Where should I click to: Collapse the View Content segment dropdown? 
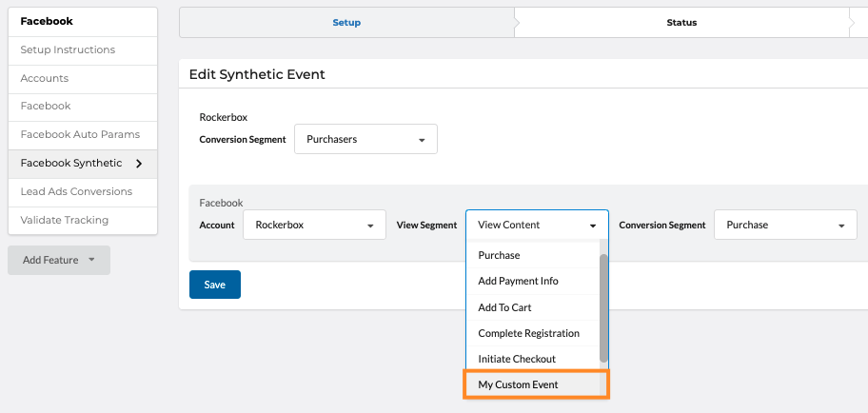click(537, 225)
